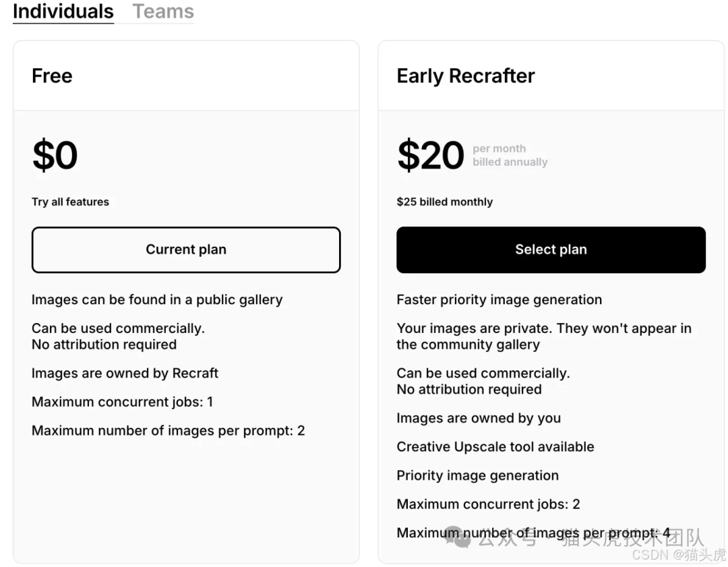Select the Individuals tab
Screen dimensions: 728x567
pyautogui.click(x=63, y=11)
